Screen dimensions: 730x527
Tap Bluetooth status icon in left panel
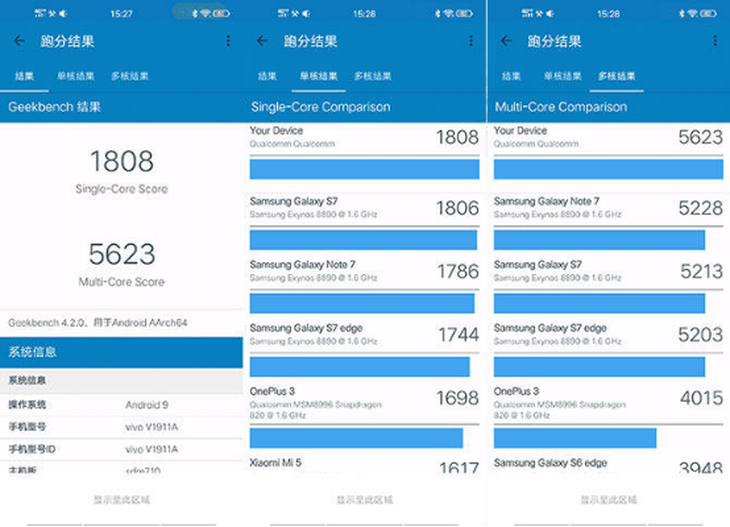[x=195, y=13]
